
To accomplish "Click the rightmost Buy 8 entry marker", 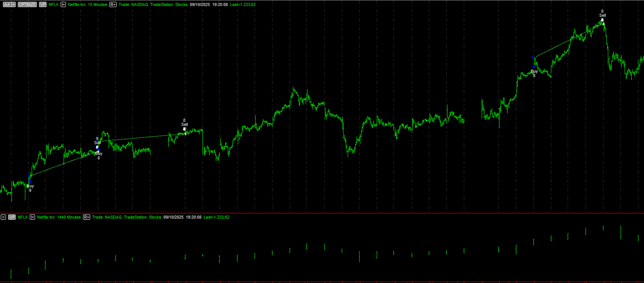I will pos(534,66).
